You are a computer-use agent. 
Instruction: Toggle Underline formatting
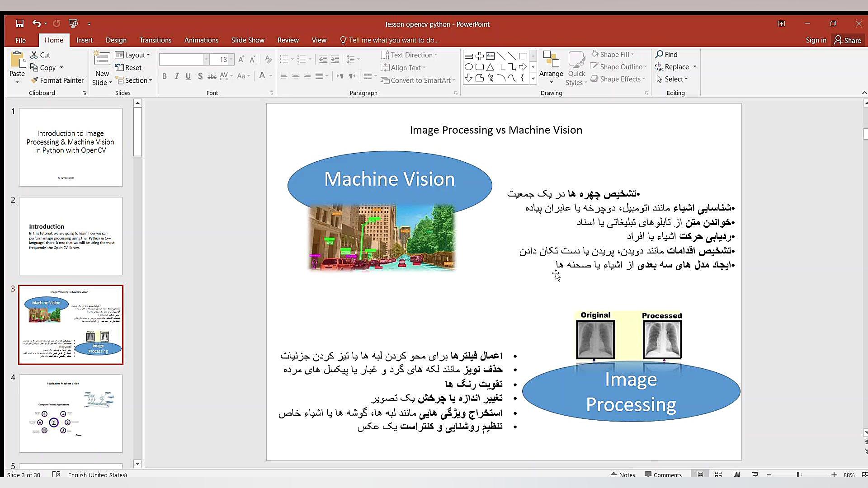tap(188, 76)
